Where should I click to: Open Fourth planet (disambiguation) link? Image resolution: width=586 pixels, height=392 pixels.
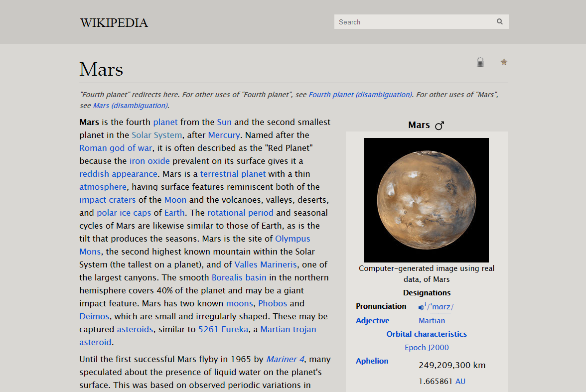point(360,94)
